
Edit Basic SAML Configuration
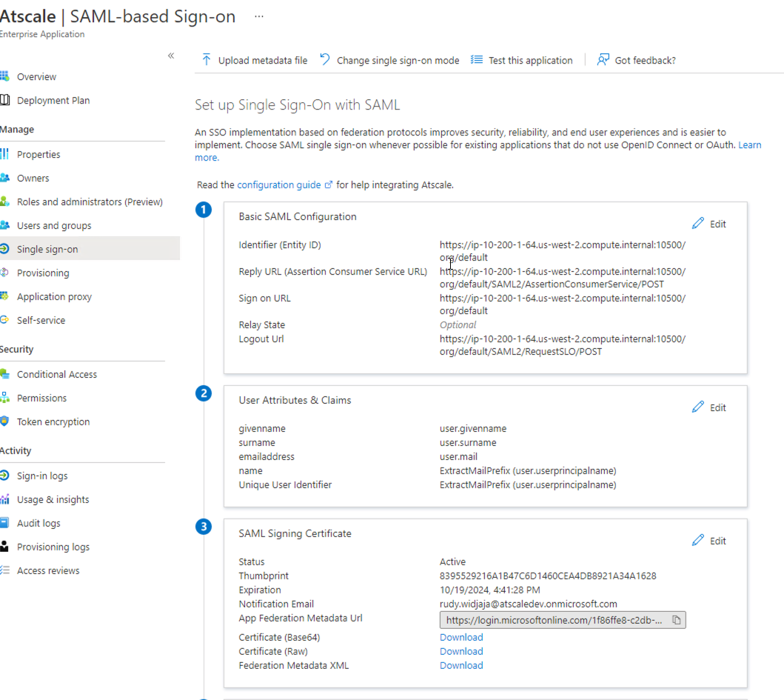pos(709,224)
